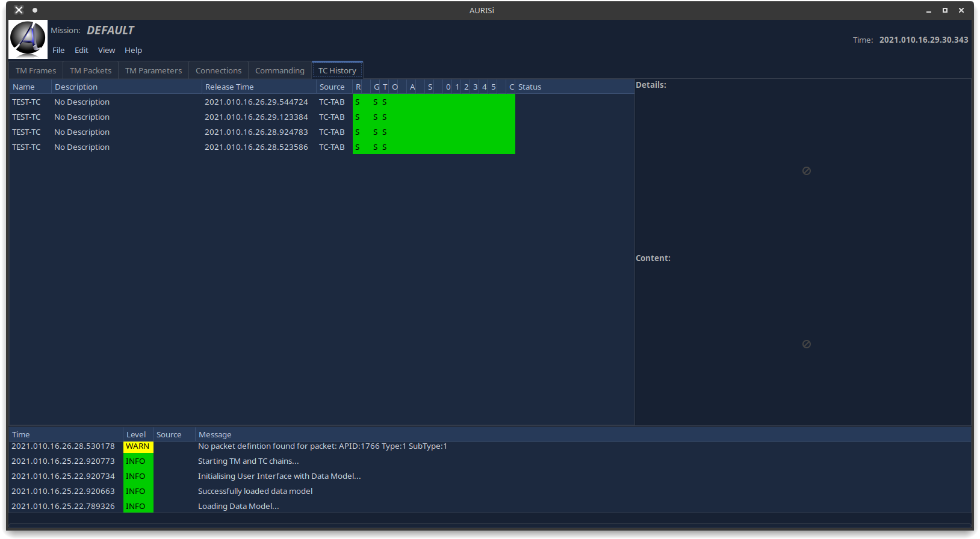This screenshot has width=980, height=539.
Task: Click the A column header
Action: point(412,87)
